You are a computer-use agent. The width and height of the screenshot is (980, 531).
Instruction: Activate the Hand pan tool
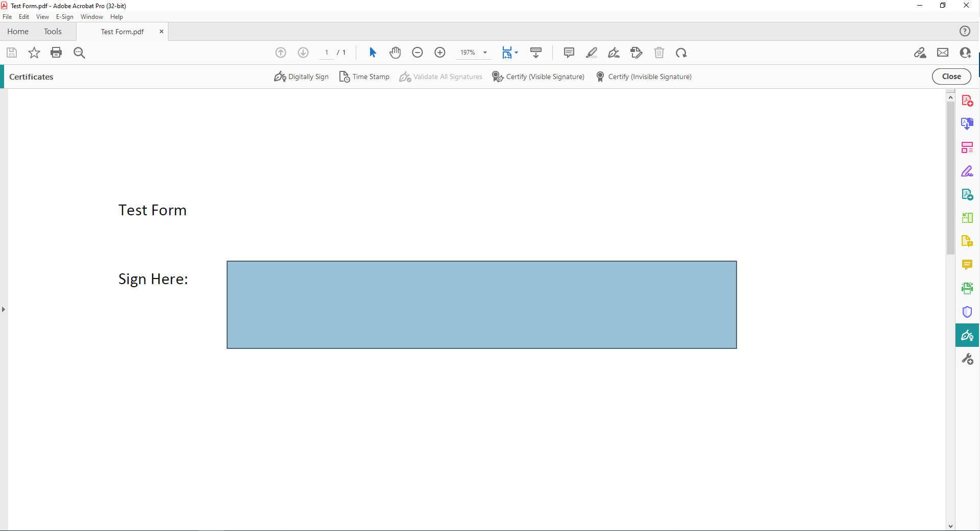click(x=395, y=53)
